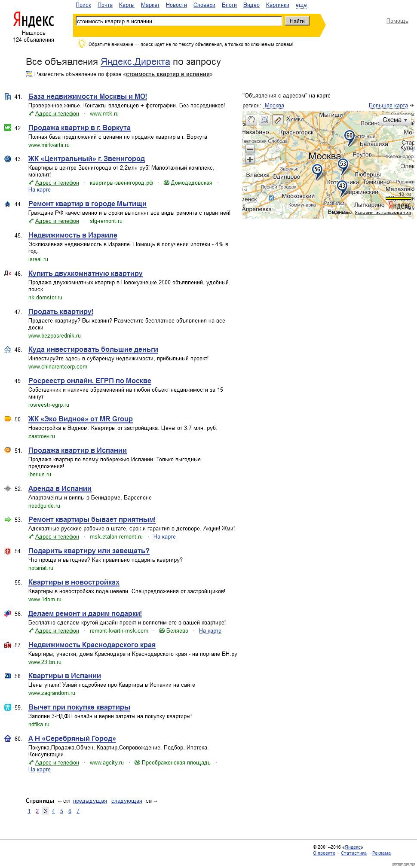Open the Поиск tab in top navigation

(x=83, y=5)
